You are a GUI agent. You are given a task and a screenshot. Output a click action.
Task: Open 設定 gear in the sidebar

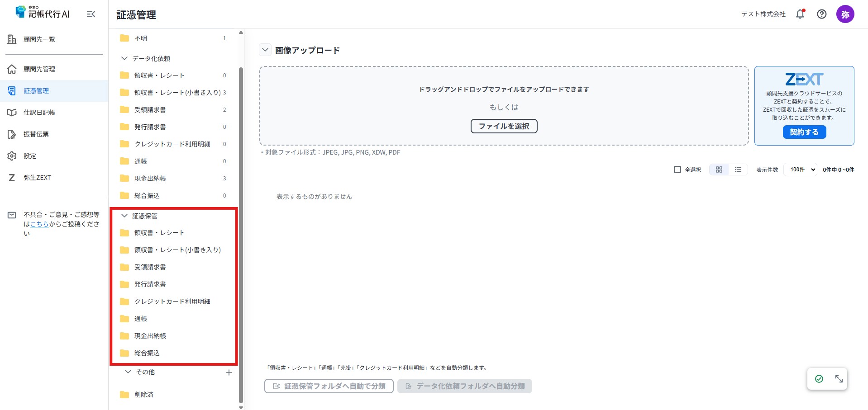click(x=54, y=156)
